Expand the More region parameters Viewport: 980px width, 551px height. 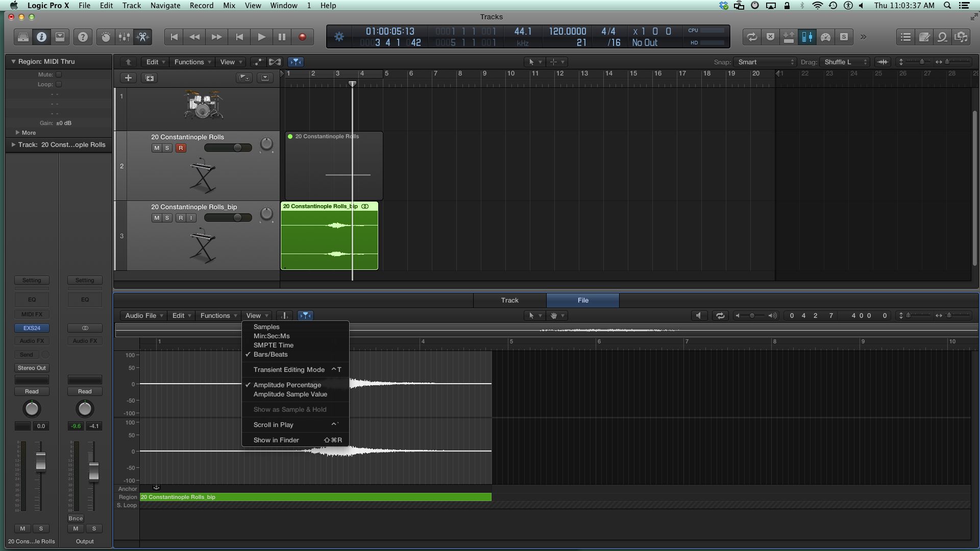(x=17, y=133)
